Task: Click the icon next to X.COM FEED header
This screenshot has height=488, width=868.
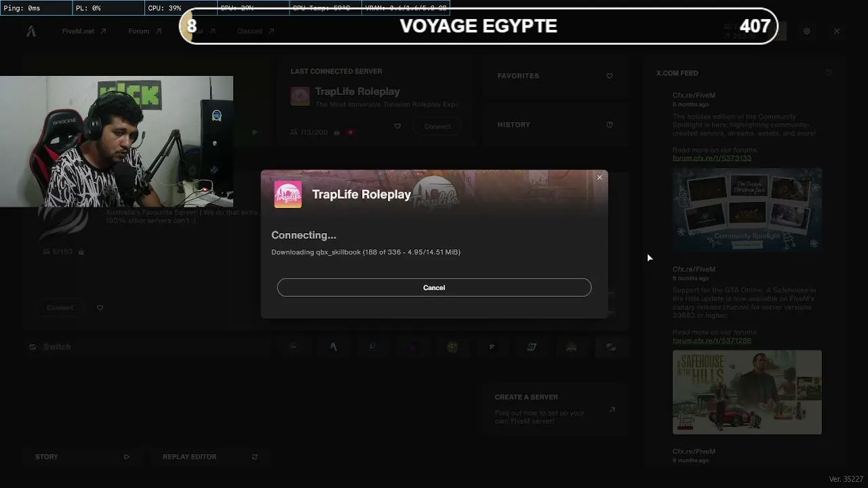Action: click(828, 73)
